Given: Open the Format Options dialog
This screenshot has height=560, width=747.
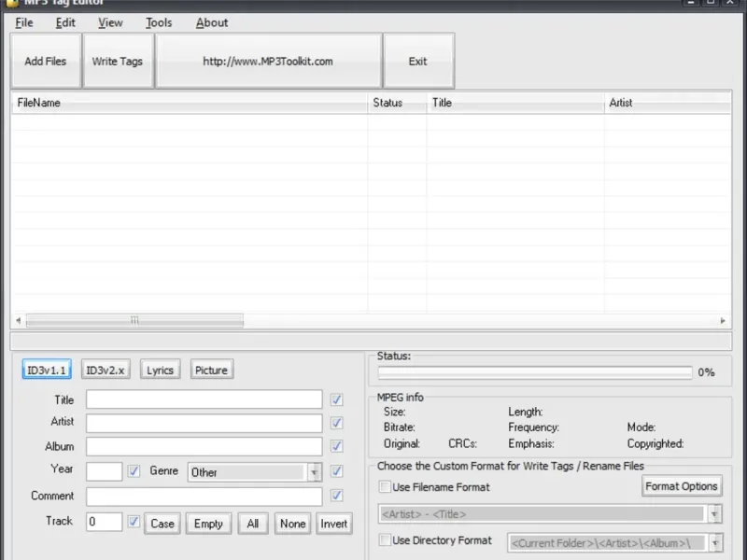Looking at the screenshot, I should click(x=682, y=486).
